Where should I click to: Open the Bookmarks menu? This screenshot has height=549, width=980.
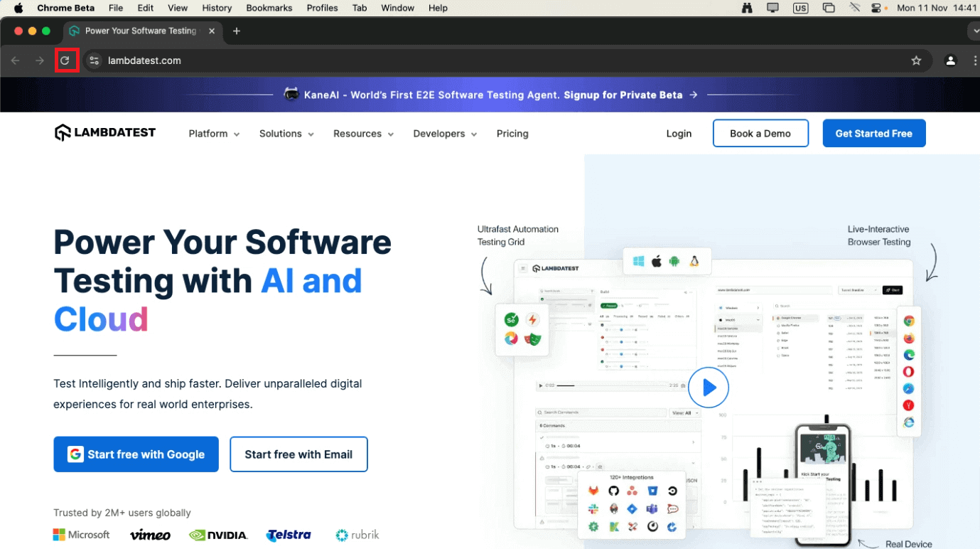click(x=269, y=8)
